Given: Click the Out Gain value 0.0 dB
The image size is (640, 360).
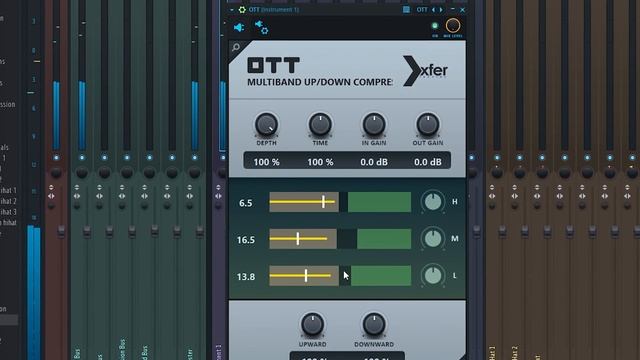Looking at the screenshot, I should [428, 162].
